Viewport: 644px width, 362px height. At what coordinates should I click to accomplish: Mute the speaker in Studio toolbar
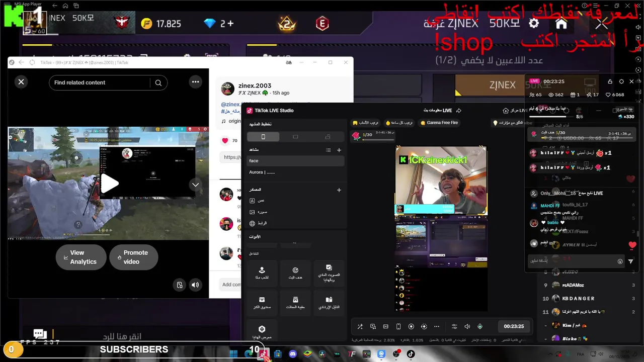[x=467, y=326]
